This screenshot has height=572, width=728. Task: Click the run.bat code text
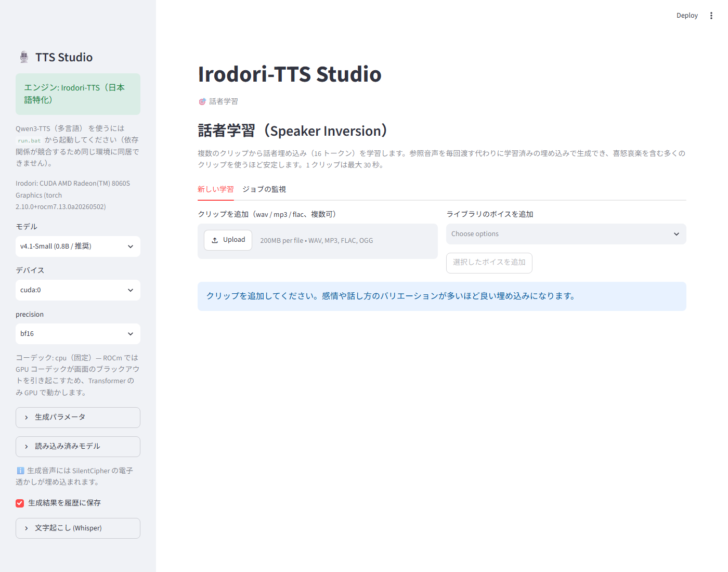(29, 140)
